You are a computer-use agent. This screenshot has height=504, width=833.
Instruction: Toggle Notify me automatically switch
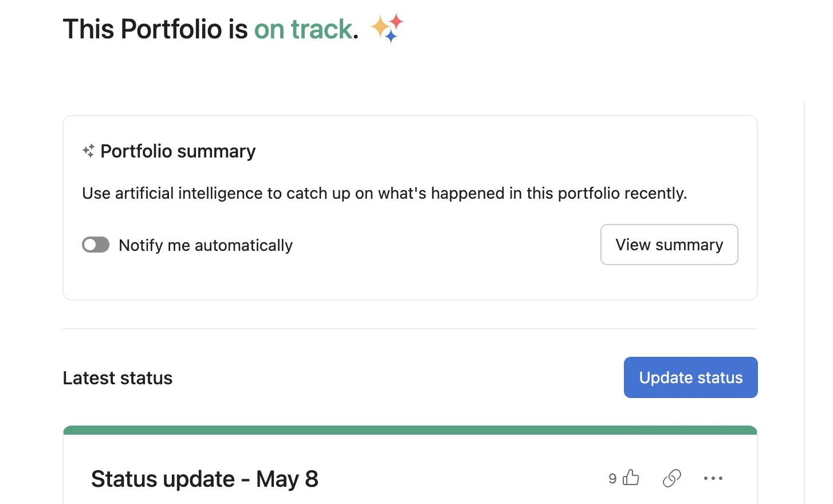96,245
